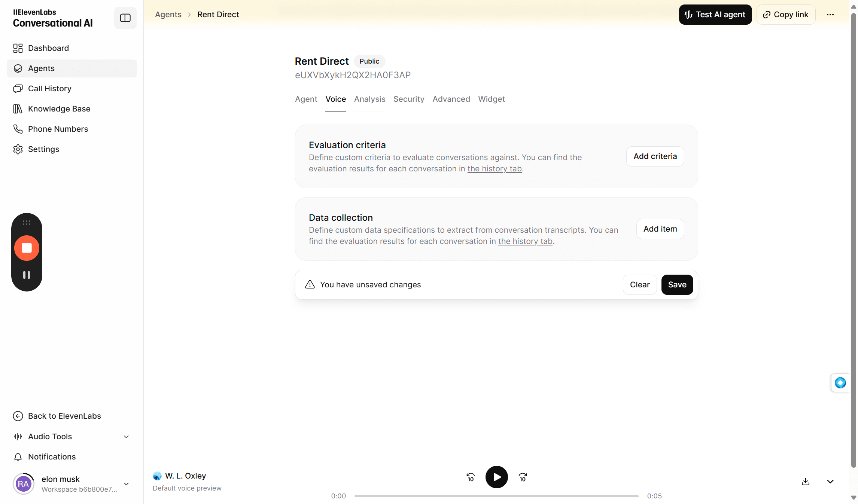Image resolution: width=858 pixels, height=504 pixels.
Task: Select the Voice tab
Action: click(x=335, y=99)
